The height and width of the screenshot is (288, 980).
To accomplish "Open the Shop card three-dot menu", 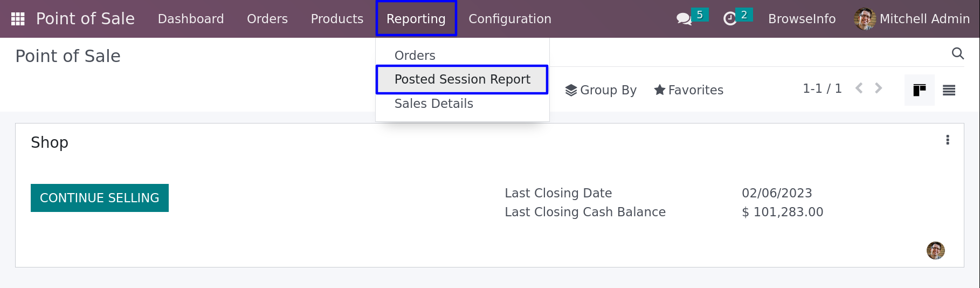I will tap(948, 140).
